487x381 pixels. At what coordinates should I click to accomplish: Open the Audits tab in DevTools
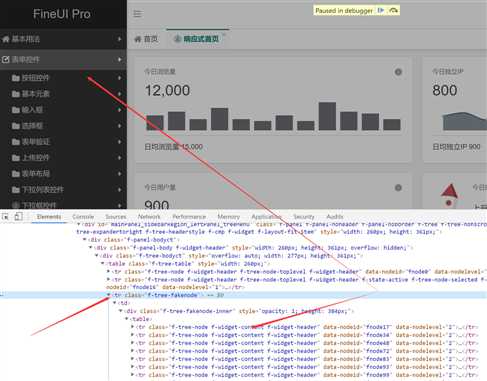pyautogui.click(x=335, y=217)
